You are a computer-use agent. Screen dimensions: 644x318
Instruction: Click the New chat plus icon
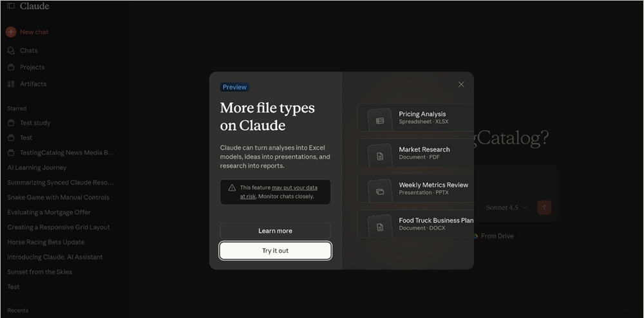pos(11,32)
